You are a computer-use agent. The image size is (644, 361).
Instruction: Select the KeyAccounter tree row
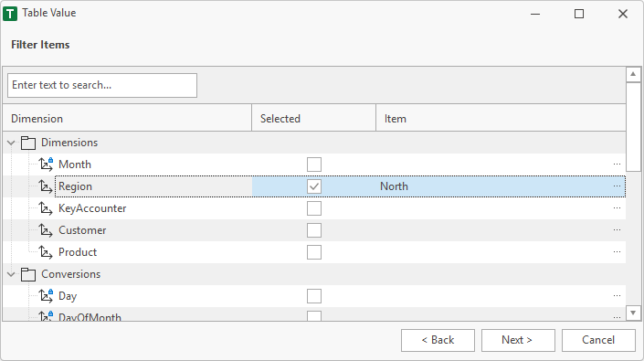[314, 208]
